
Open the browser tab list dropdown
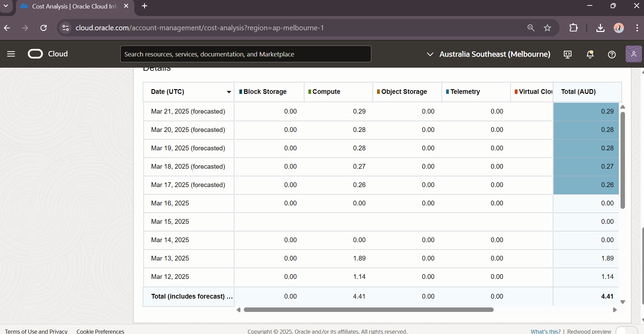point(6,6)
